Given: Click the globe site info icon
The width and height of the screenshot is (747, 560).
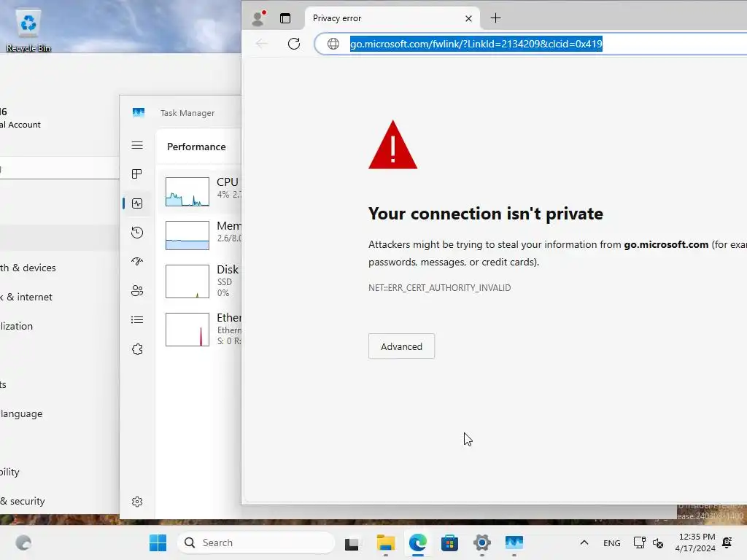Looking at the screenshot, I should (333, 44).
